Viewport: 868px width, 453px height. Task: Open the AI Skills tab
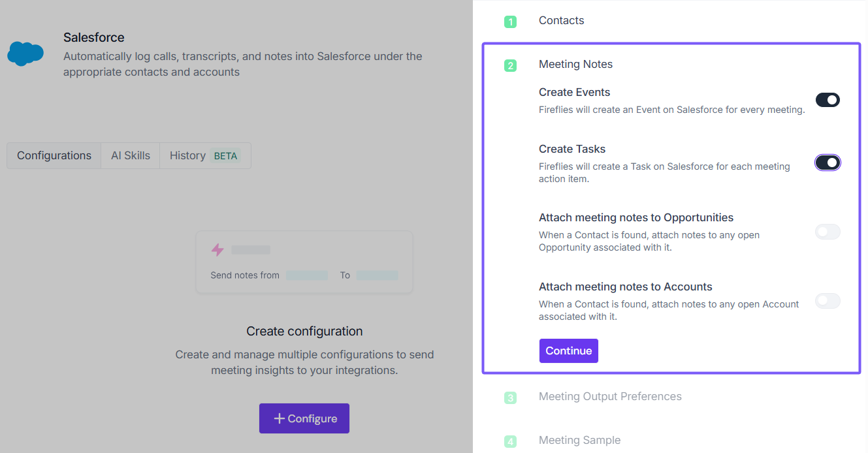pyautogui.click(x=131, y=155)
